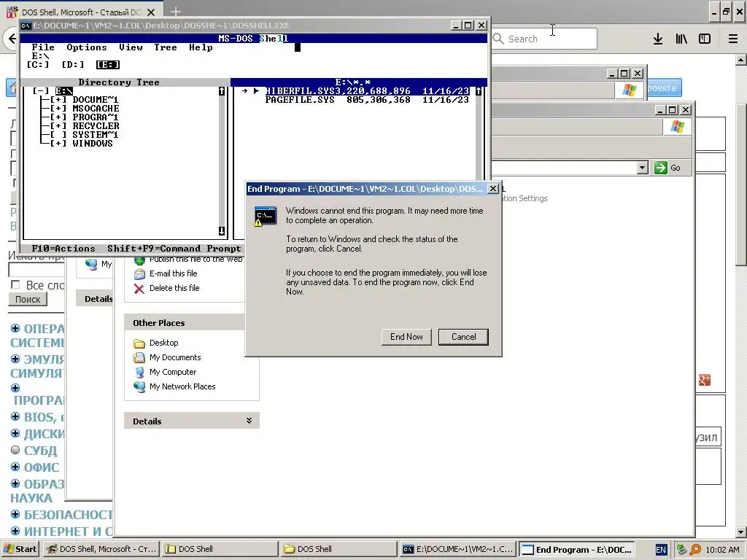Open Tree menu in MS-DOS Shell
The width and height of the screenshot is (747, 560).
pyautogui.click(x=166, y=47)
